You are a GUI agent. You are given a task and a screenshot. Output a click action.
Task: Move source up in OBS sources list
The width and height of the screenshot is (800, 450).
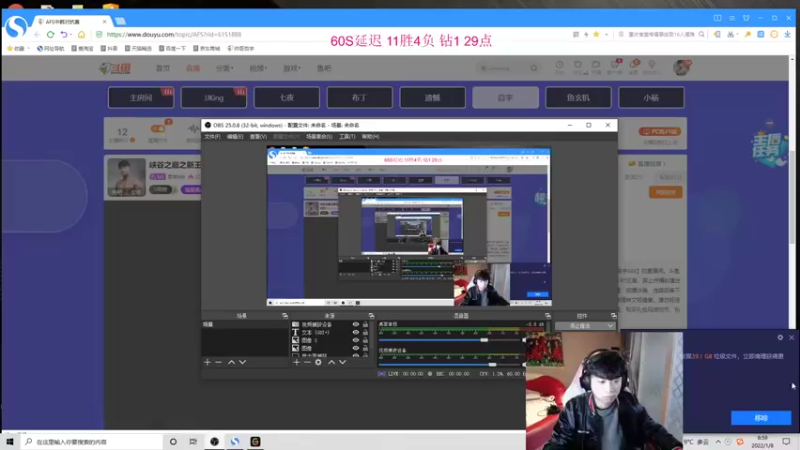[331, 362]
